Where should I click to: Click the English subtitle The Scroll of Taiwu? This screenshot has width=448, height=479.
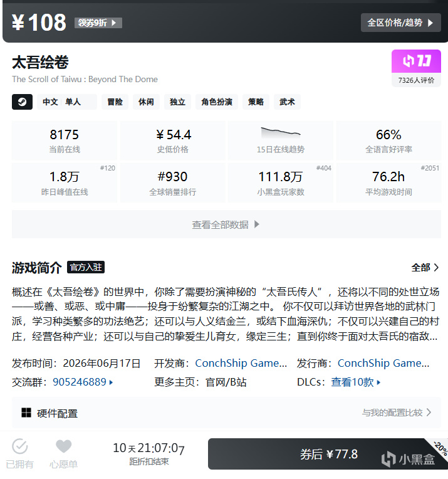[85, 79]
